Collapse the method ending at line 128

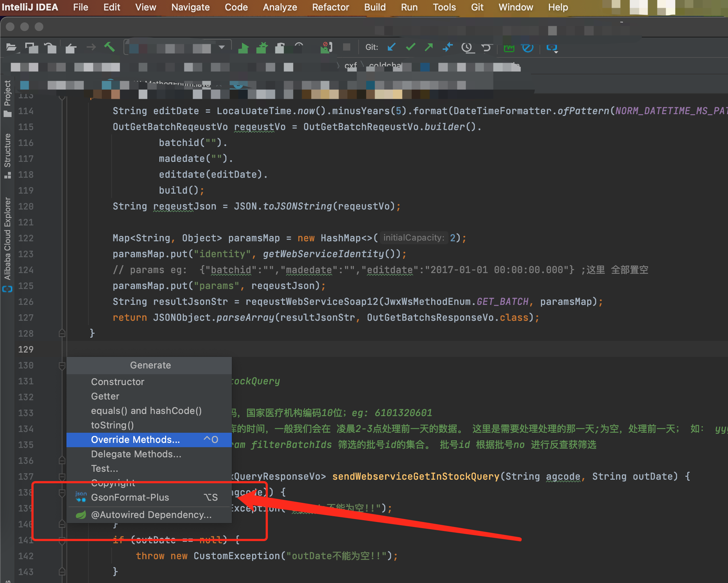(62, 333)
